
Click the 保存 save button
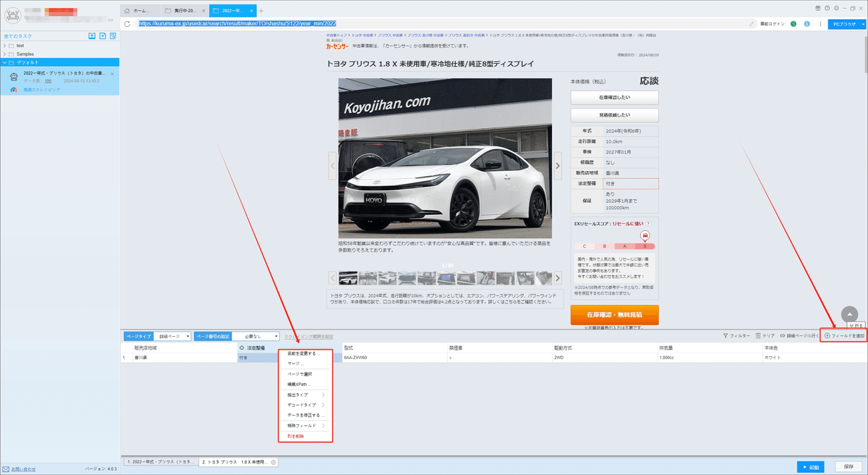tap(848, 467)
